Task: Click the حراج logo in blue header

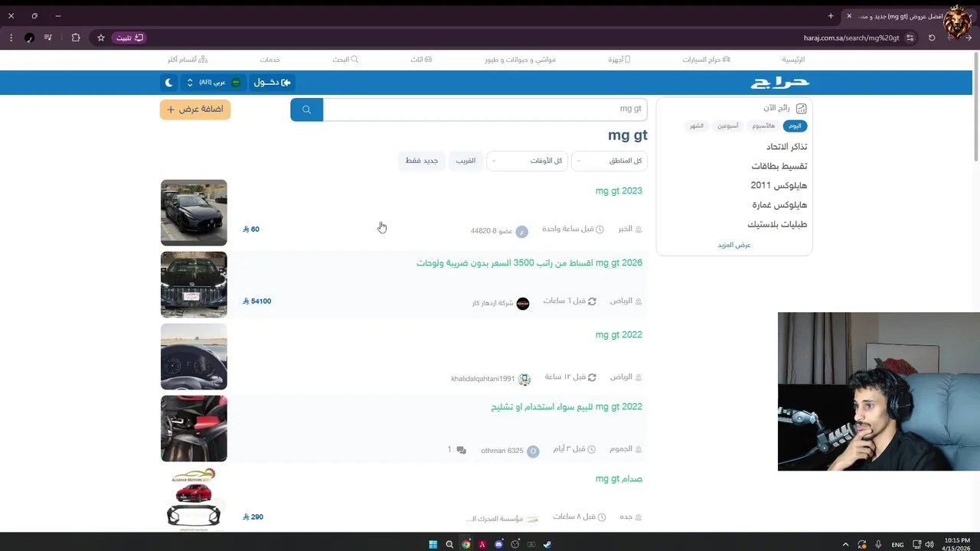Action: click(x=779, y=83)
